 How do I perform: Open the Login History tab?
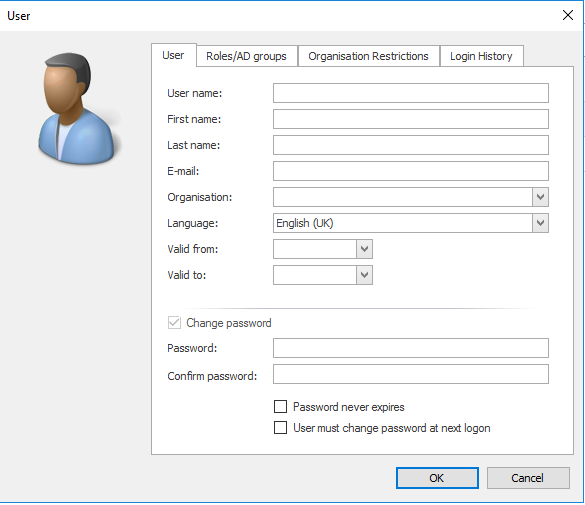pos(481,56)
